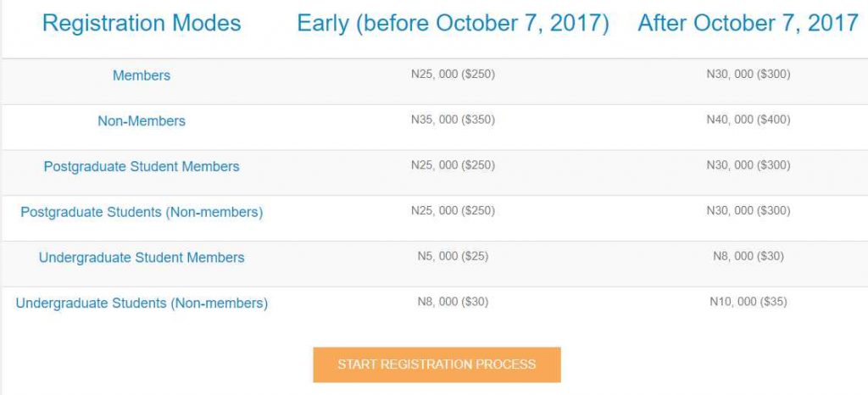
Task: Click Undergraduate Student Members late price N8, 000 ($30)
Action: (748, 256)
